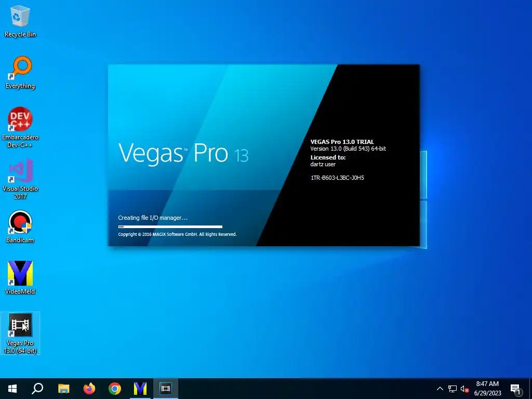Open the muted volume tray icon
Screen dimensions: 532x399
coord(464,389)
